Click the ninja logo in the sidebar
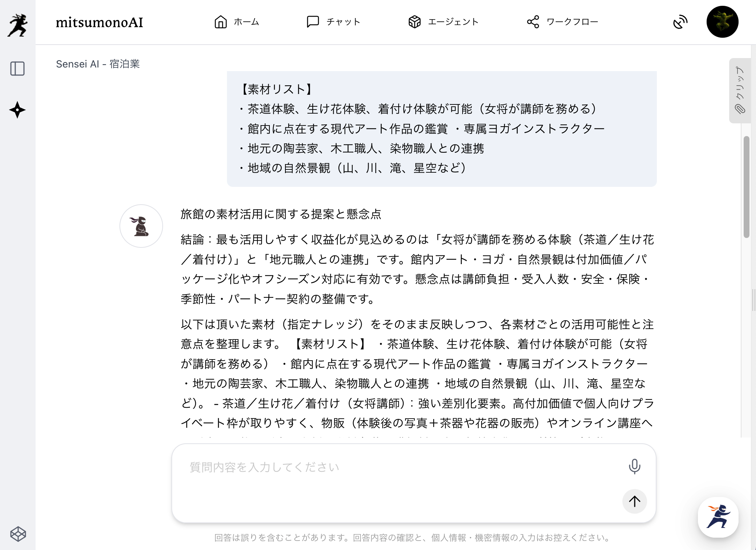 (x=17, y=25)
